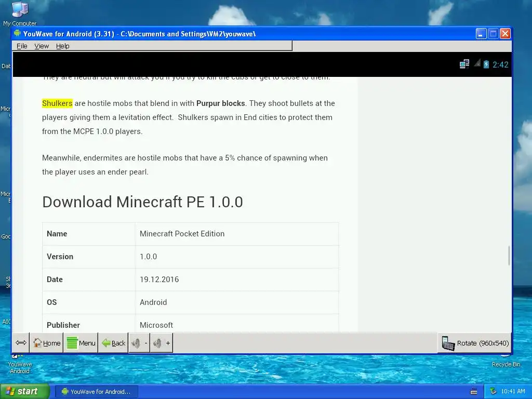Click the Android network status icon
532x399 pixels.
click(x=464, y=64)
